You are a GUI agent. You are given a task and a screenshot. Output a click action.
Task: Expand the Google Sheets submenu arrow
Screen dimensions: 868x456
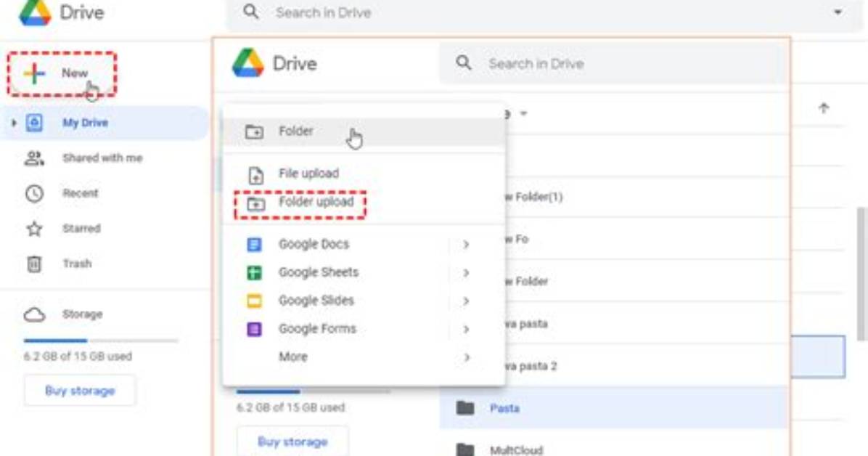click(x=466, y=272)
